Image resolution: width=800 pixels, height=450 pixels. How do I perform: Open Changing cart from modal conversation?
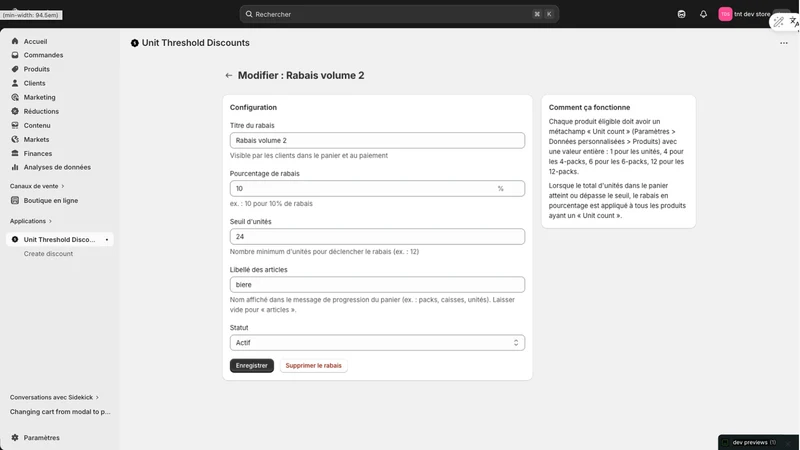tap(60, 412)
